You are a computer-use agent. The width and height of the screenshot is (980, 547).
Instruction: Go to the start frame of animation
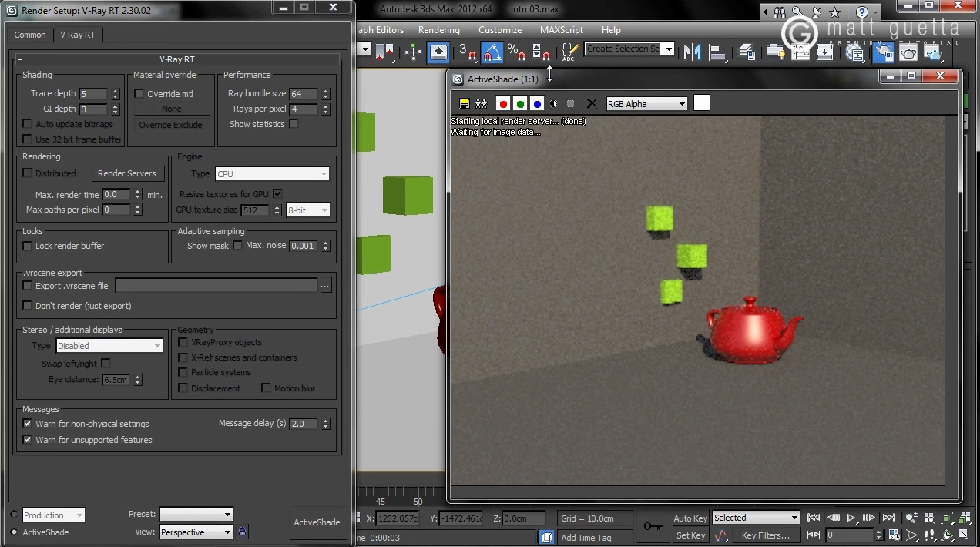coord(814,518)
